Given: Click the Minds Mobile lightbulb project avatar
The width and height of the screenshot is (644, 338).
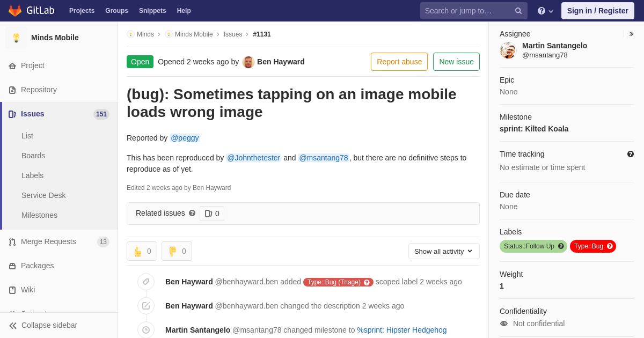Looking at the screenshot, I should 16,38.
